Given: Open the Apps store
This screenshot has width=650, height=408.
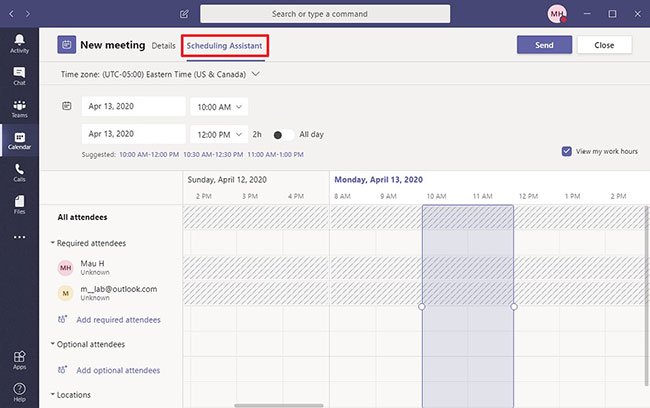Looking at the screenshot, I should pyautogui.click(x=19, y=360).
